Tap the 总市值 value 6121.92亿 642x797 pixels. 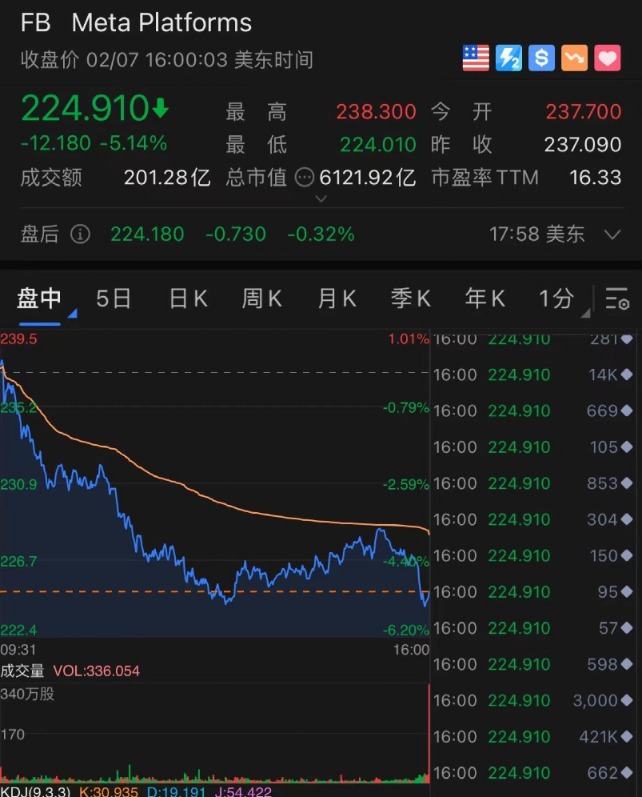pos(368,177)
